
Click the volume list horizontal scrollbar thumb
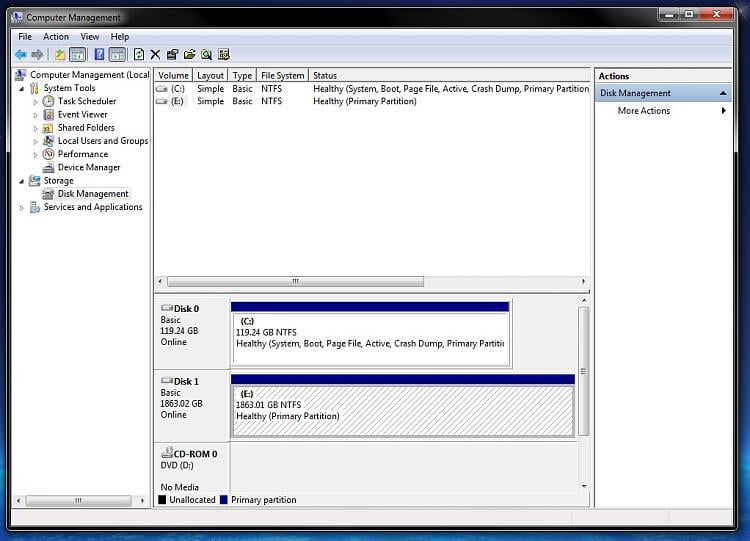(295, 281)
